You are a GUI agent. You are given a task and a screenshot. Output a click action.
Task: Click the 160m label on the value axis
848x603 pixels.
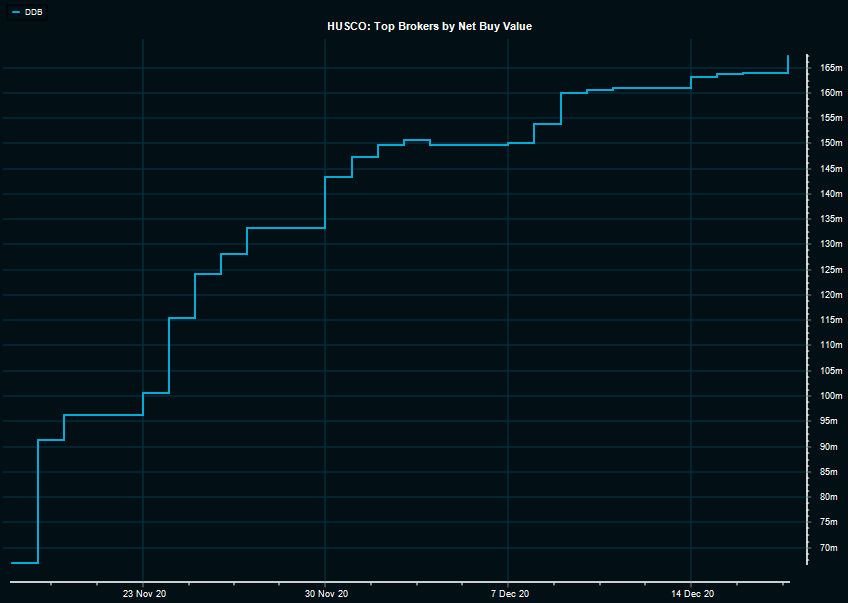click(831, 93)
